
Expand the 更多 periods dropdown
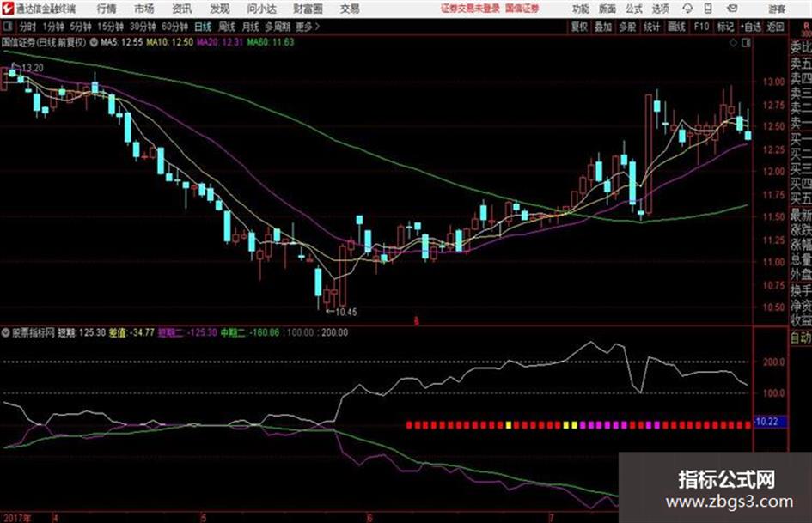(308, 27)
